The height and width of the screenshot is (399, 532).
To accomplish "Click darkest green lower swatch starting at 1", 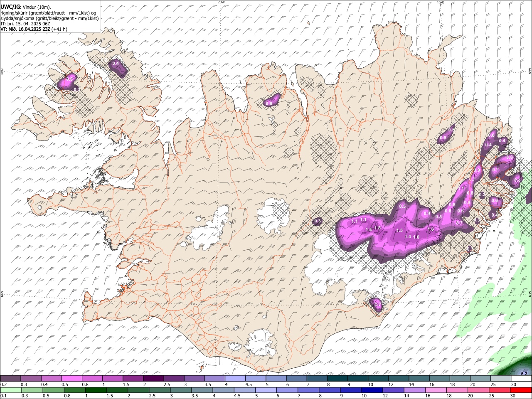I will coord(96,390).
